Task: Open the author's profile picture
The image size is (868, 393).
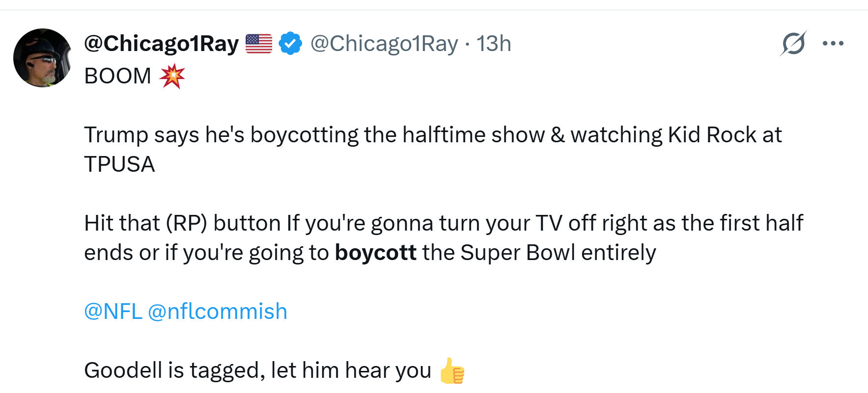Action: click(42, 58)
